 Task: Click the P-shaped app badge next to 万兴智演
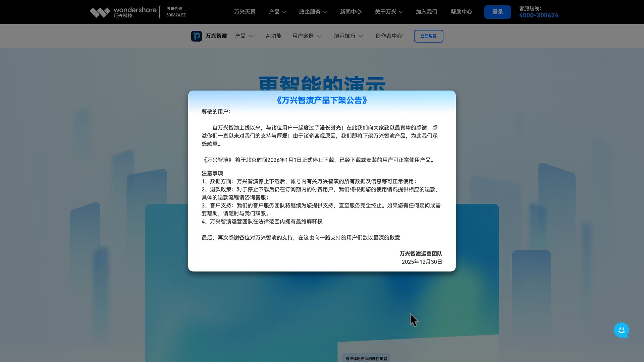point(197,36)
